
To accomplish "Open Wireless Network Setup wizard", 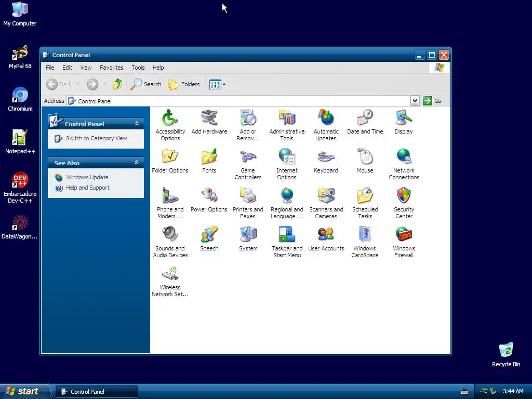I will pyautogui.click(x=170, y=281).
